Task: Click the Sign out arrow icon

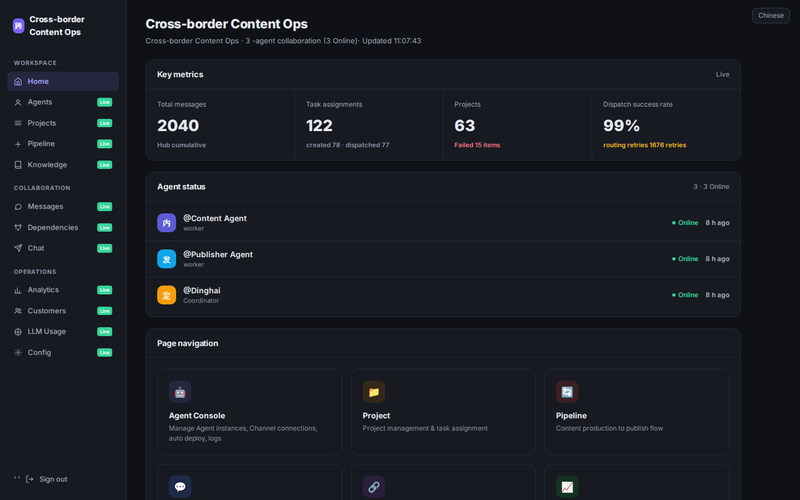Action: click(x=30, y=479)
